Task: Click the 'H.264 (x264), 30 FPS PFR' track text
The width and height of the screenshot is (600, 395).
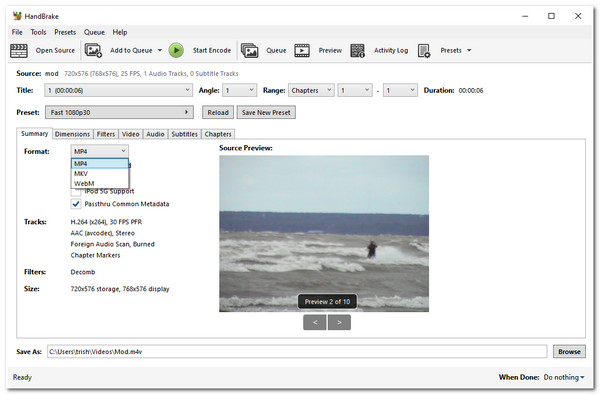Action: (x=106, y=222)
